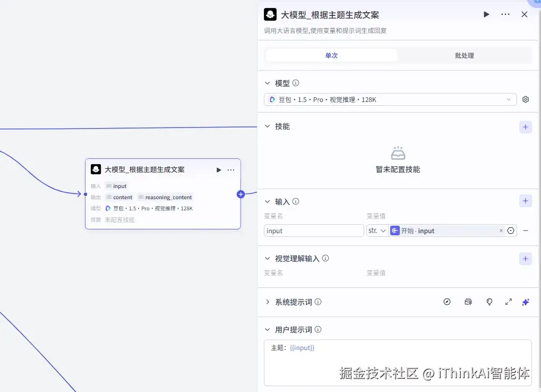Collapse the 模型 section
This screenshot has height=392, width=541.
coord(268,83)
